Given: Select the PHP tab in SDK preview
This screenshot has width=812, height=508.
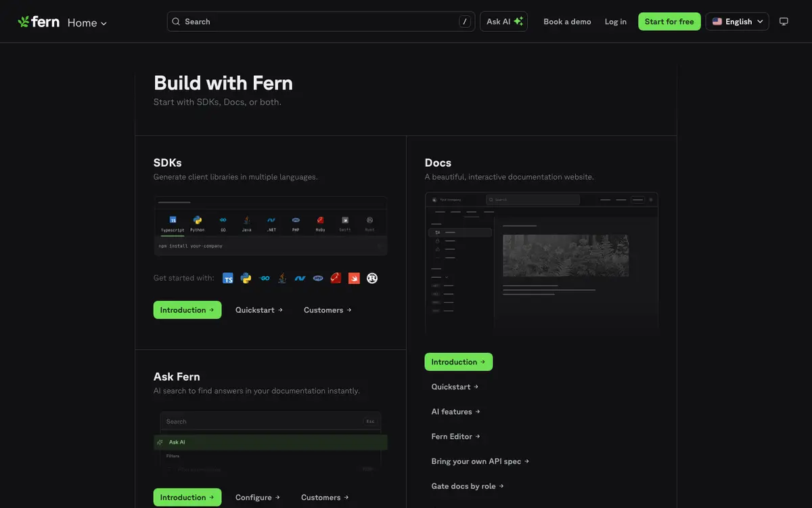Looking at the screenshot, I should tap(296, 224).
